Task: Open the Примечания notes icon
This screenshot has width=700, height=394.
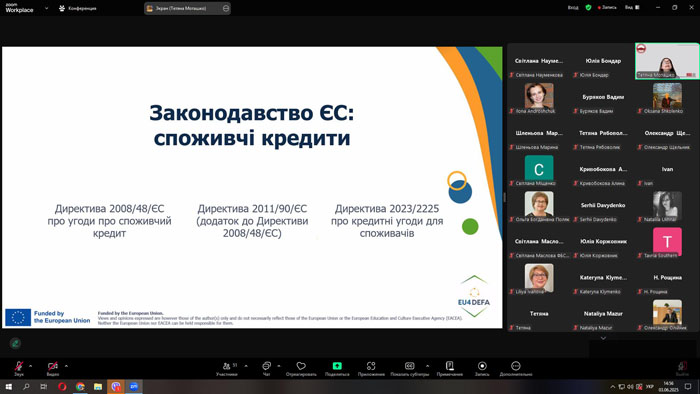Action: click(450, 369)
